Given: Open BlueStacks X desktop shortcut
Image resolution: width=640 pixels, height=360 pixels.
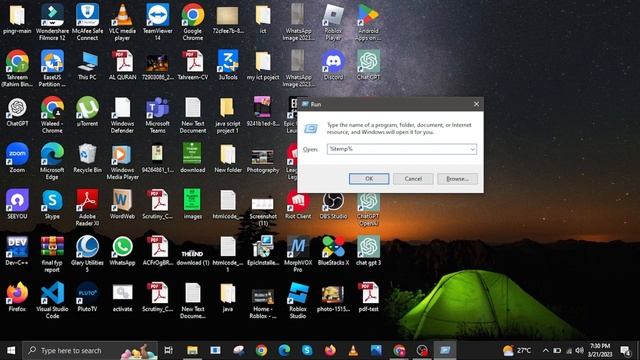Looking at the screenshot, I should pos(333,251).
